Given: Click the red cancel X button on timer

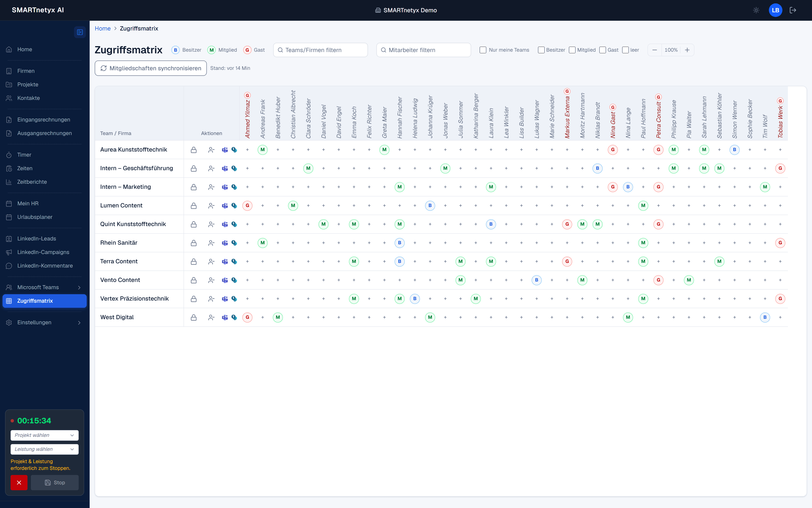Looking at the screenshot, I should pyautogui.click(x=19, y=482).
